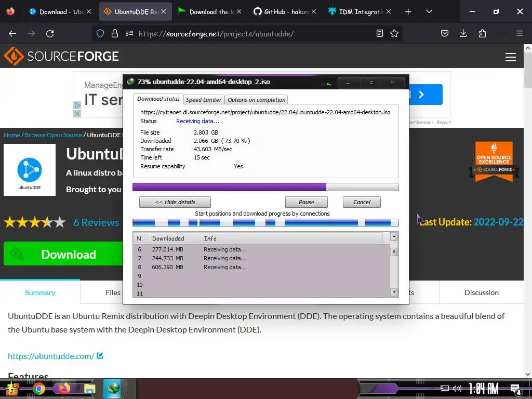Open a new browser tab
The width and height of the screenshot is (532, 399).
tap(408, 12)
